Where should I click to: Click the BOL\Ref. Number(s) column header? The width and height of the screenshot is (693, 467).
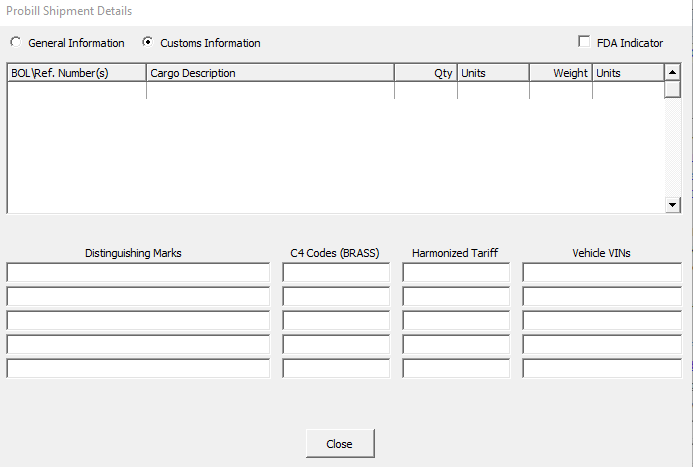coord(77,73)
